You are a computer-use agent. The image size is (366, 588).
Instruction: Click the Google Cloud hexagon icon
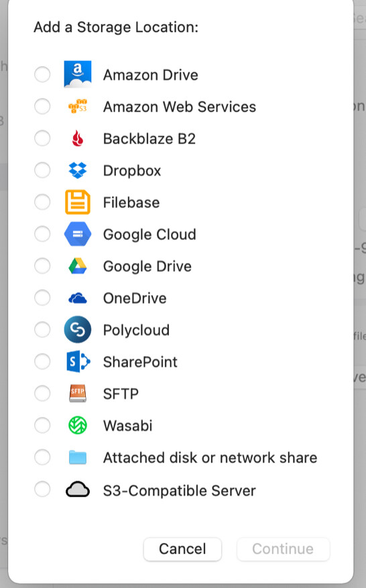click(78, 234)
